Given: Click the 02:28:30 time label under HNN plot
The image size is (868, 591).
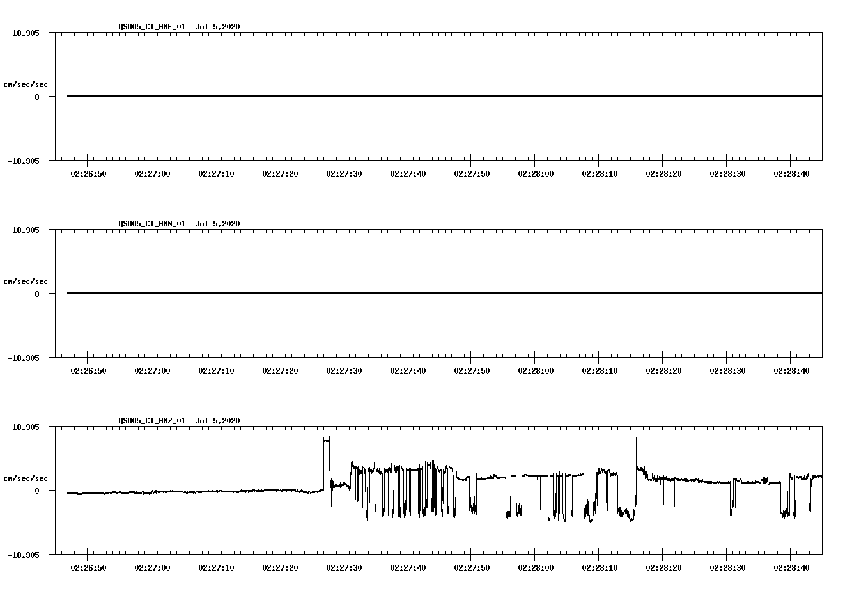Looking at the screenshot, I should [727, 371].
